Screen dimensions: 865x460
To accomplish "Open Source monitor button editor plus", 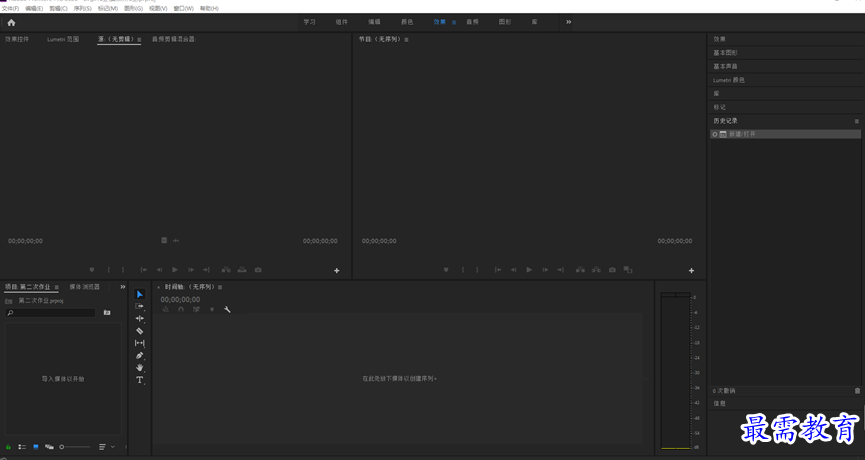I will point(337,270).
